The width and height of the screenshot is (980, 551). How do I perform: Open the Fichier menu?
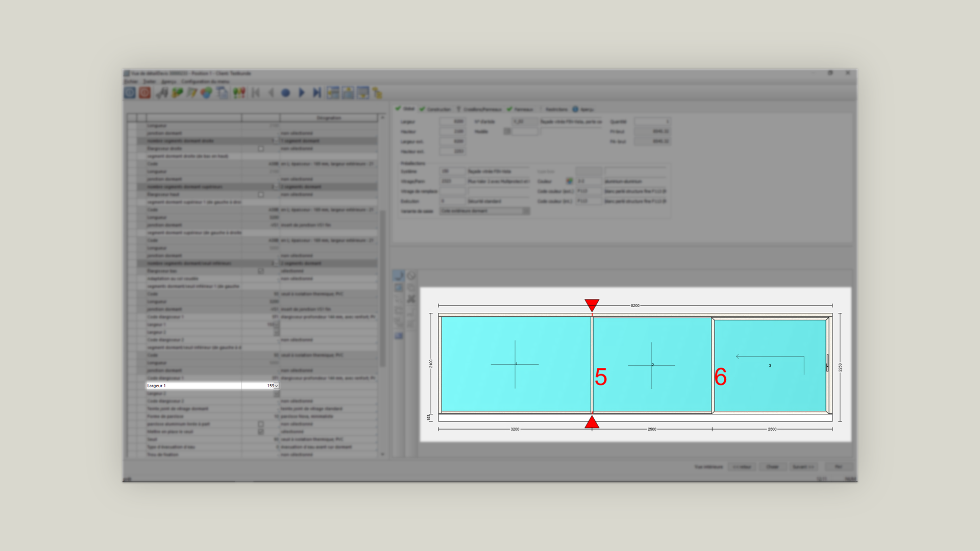point(131,82)
